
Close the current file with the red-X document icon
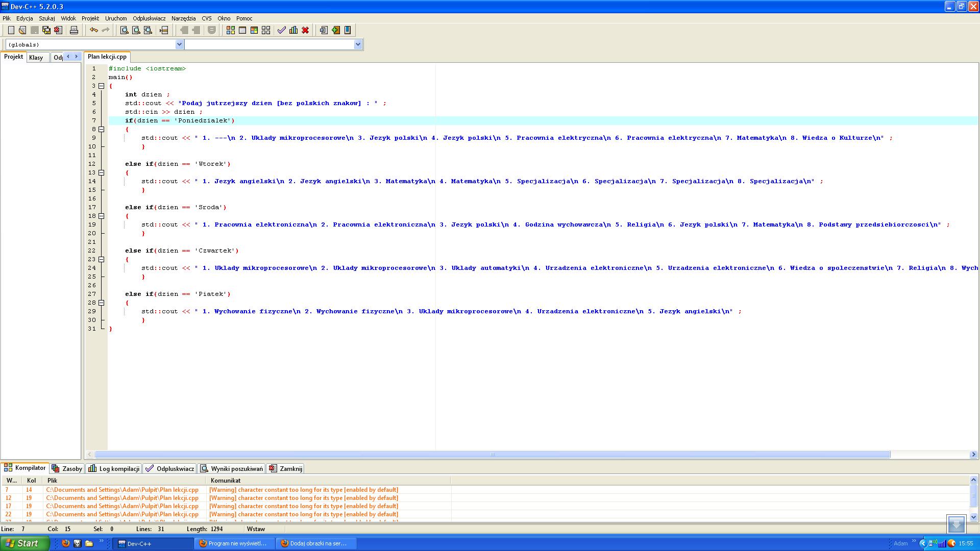point(58,30)
